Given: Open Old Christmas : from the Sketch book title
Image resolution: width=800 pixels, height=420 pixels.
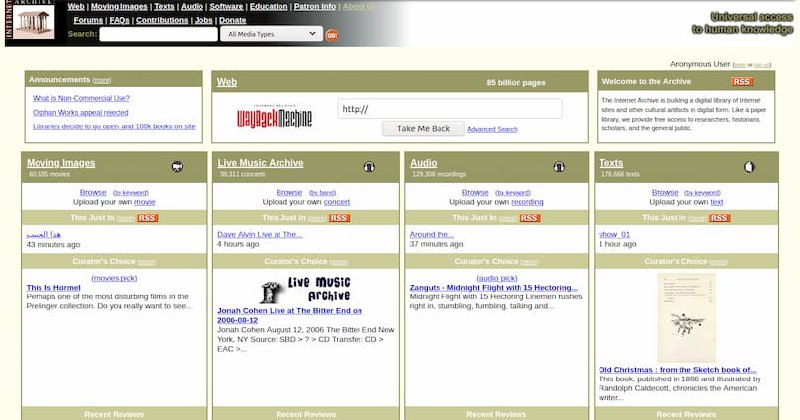Looking at the screenshot, I should click(678, 370).
